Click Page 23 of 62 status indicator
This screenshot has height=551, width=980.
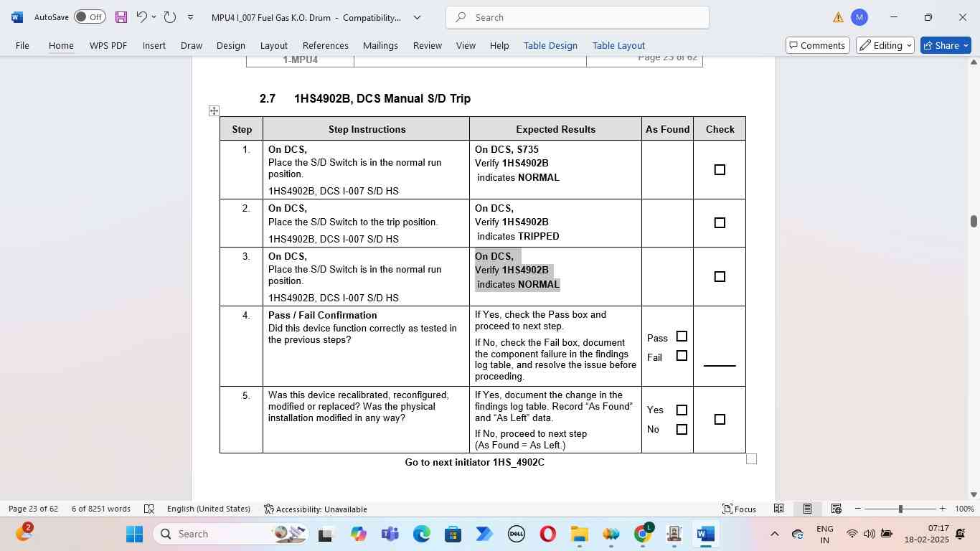tap(33, 509)
